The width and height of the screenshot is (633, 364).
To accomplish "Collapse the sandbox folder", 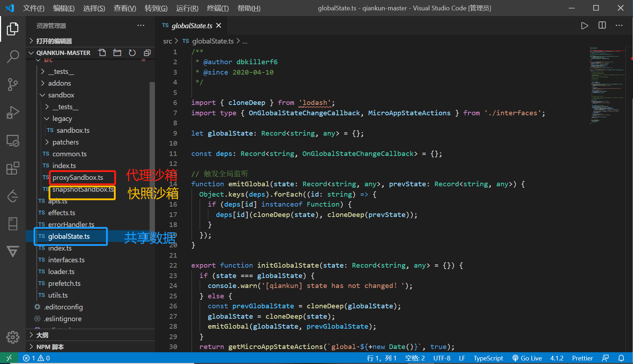I will [90, 95].
